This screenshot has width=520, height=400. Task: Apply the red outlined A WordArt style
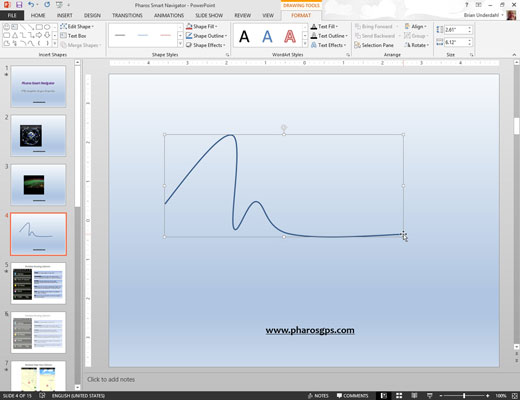(290, 36)
